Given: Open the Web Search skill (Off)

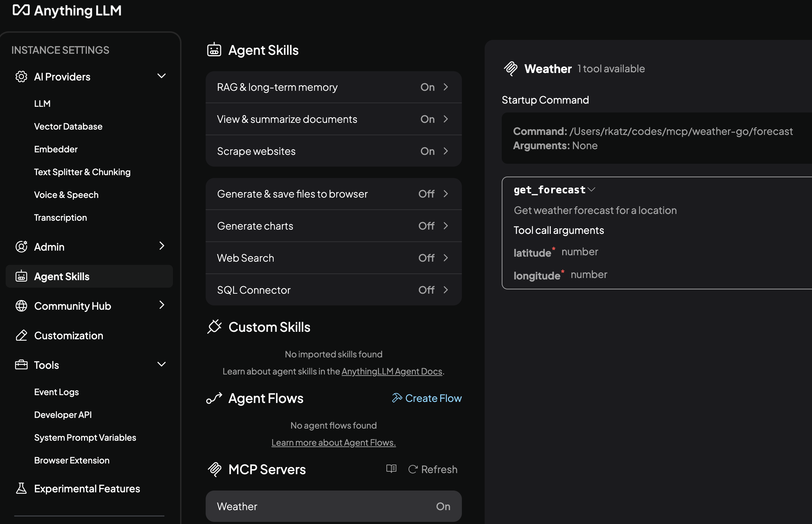Looking at the screenshot, I should pyautogui.click(x=333, y=258).
